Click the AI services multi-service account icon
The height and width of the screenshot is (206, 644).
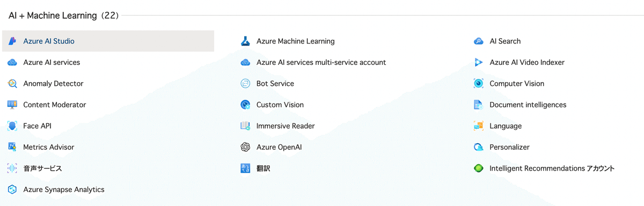click(x=245, y=62)
